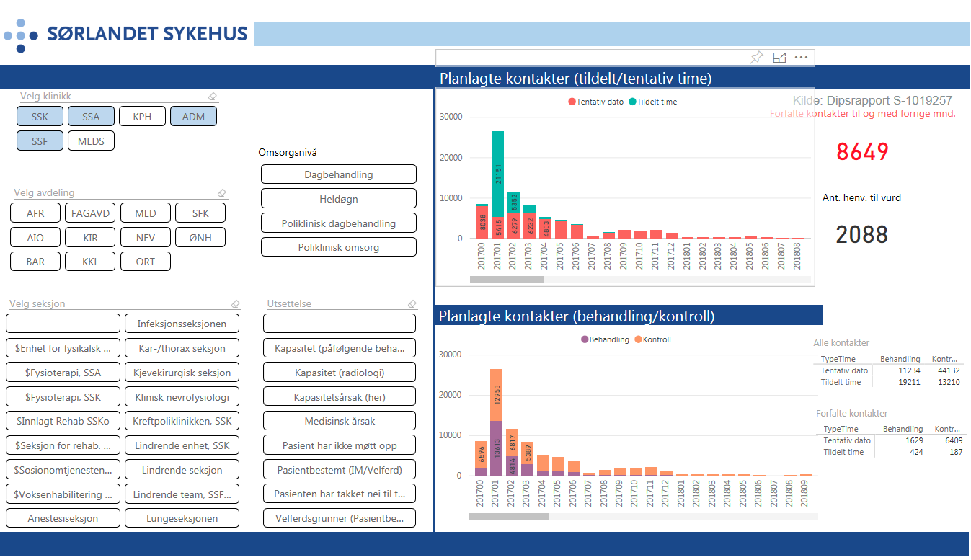
Task: Select Kapasitet (radiologi) postponement reason
Action: point(340,373)
